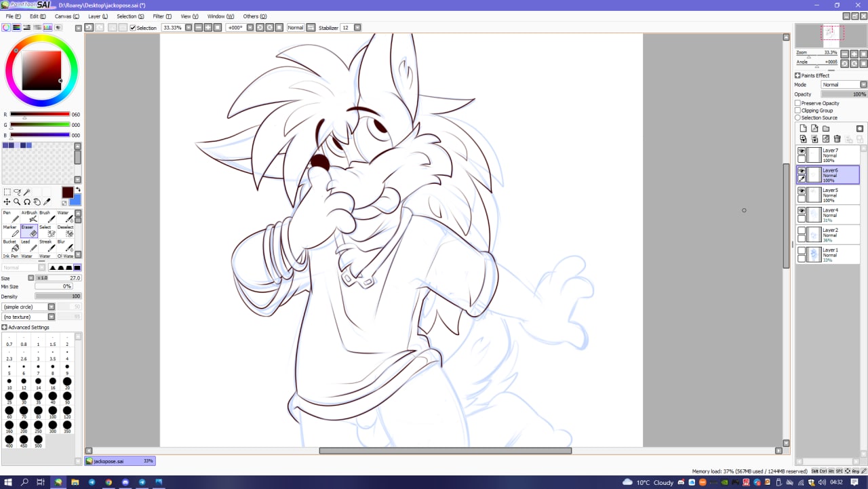Viewport: 868px width, 489px height.
Task: Enable the Preserve Opacity checkbox
Action: click(798, 103)
